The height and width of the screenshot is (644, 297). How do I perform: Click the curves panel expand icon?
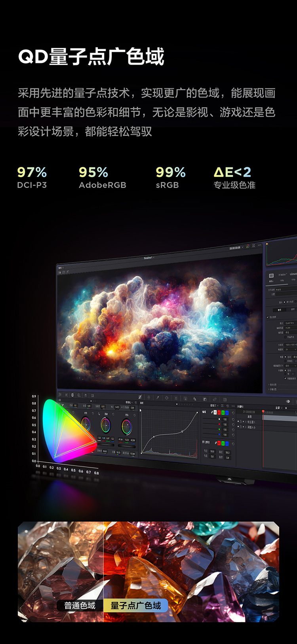[222, 405]
